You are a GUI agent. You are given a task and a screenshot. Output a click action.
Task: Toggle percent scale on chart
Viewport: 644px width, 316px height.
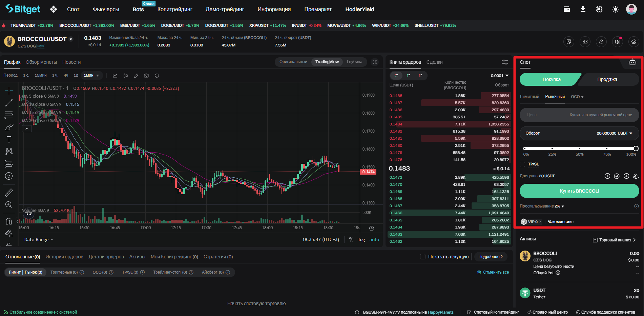[351, 240]
